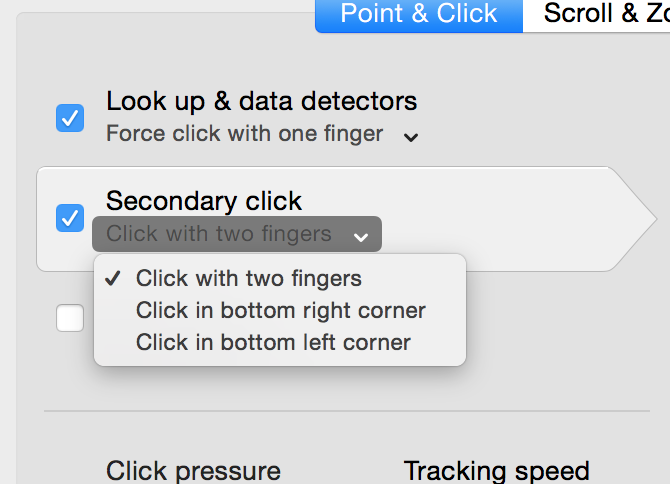Select Click in bottom left corner option
This screenshot has height=484, width=670.
point(273,342)
